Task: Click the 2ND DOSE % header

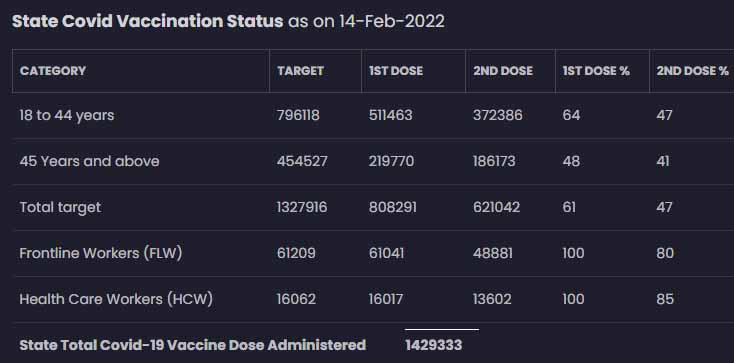Action: [692, 71]
